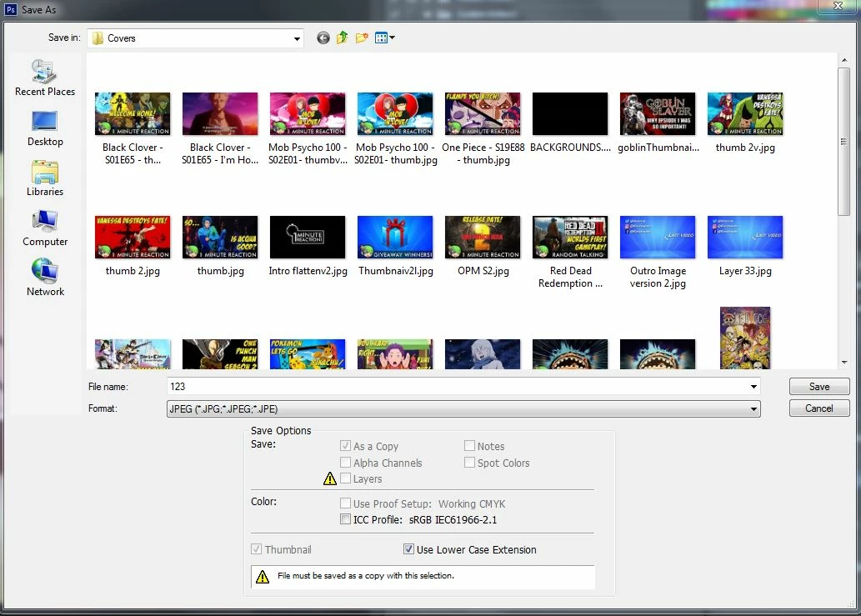Open Computer in sidebar
861x616 pixels.
[45, 228]
